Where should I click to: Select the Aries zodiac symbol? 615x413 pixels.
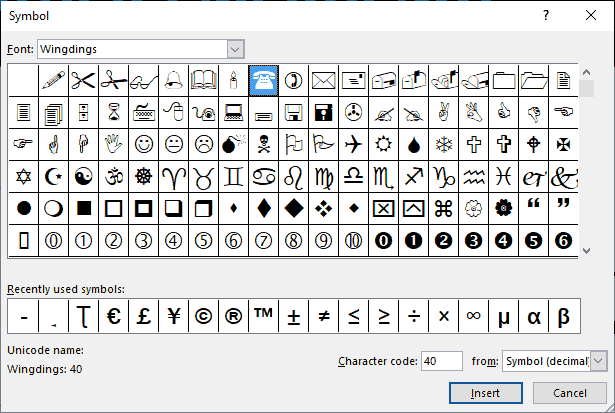coord(173,176)
